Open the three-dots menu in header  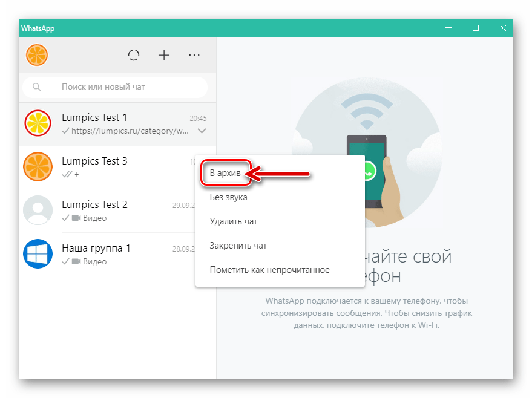pyautogui.click(x=194, y=55)
